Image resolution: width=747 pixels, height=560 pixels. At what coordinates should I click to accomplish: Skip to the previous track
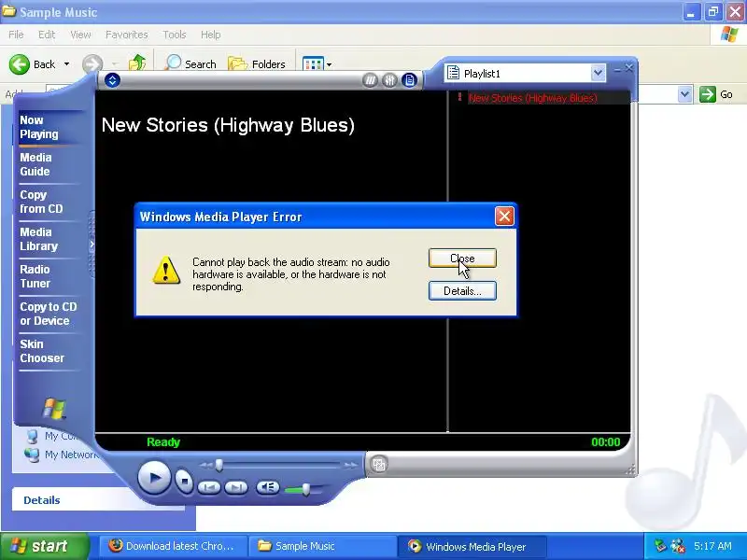pos(208,487)
